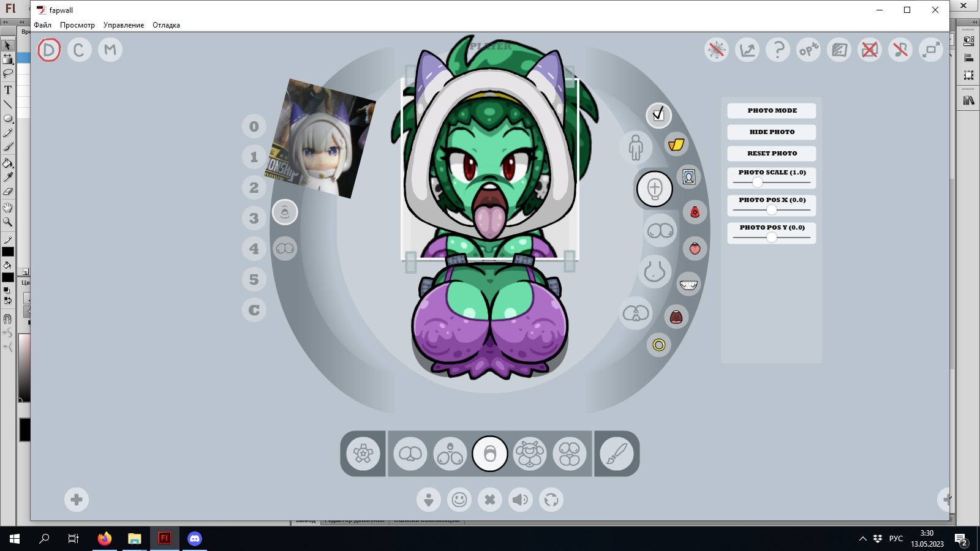980x551 pixels.
Task: Click the round D button
Action: coord(49,50)
